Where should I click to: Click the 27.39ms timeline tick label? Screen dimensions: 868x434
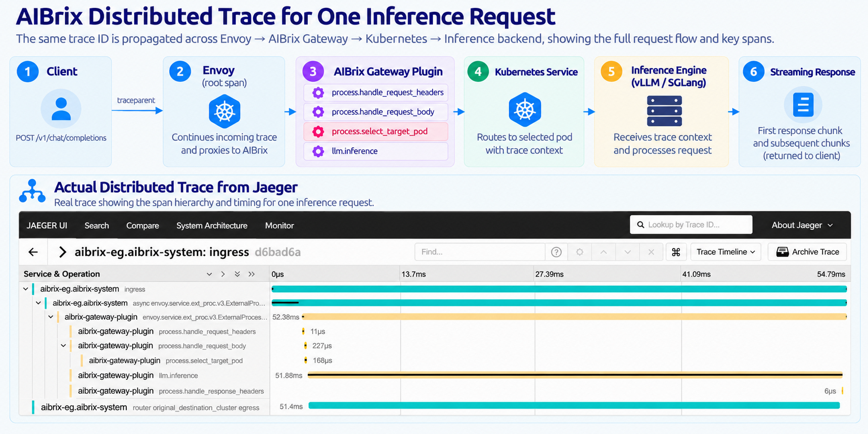pos(549,274)
